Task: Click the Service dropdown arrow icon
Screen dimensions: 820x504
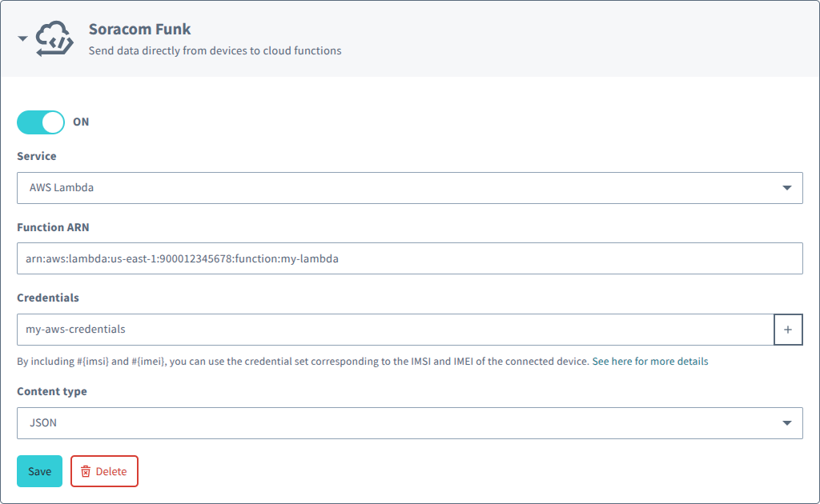Action: [x=788, y=187]
